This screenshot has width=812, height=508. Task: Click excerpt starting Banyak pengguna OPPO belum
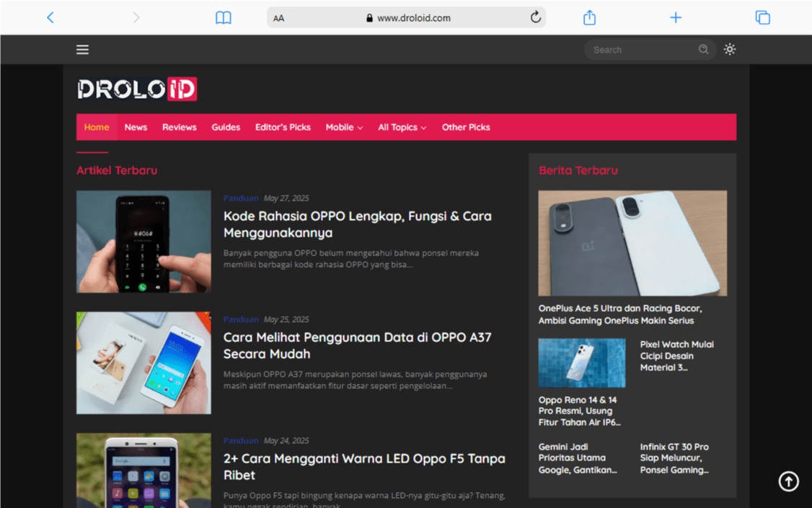[351, 258]
